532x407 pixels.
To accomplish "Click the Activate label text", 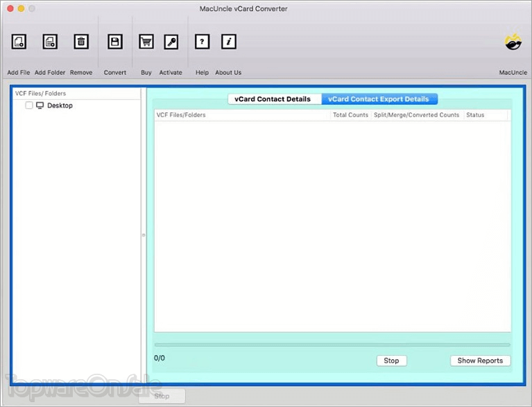I will (x=171, y=73).
